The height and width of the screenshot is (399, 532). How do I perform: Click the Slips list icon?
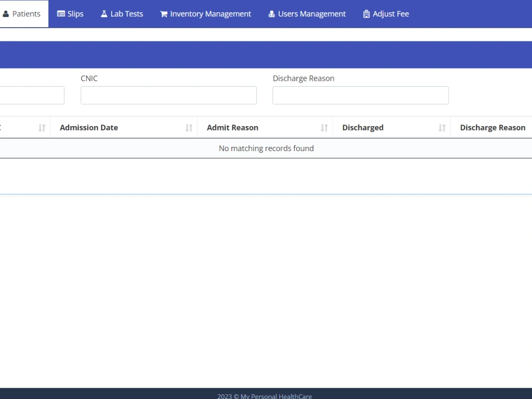(x=61, y=14)
